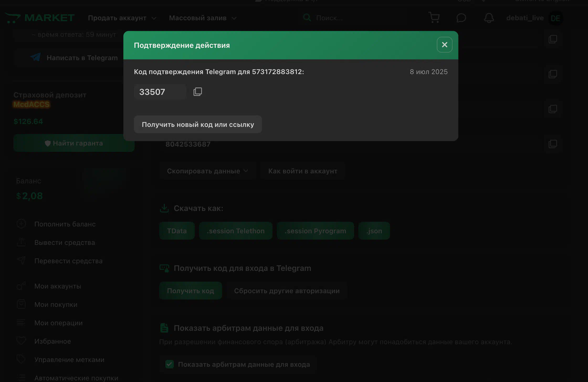This screenshot has width=588, height=382.
Task: Click the 33507 code field
Action: (x=160, y=92)
